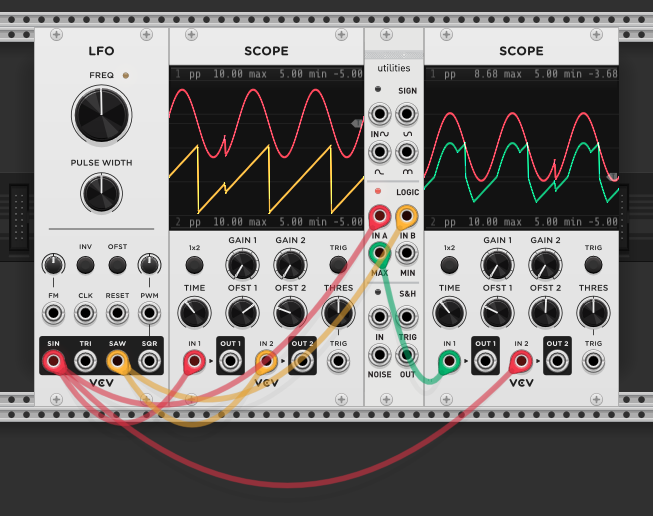Click the LFO CLK input jack

85,313
